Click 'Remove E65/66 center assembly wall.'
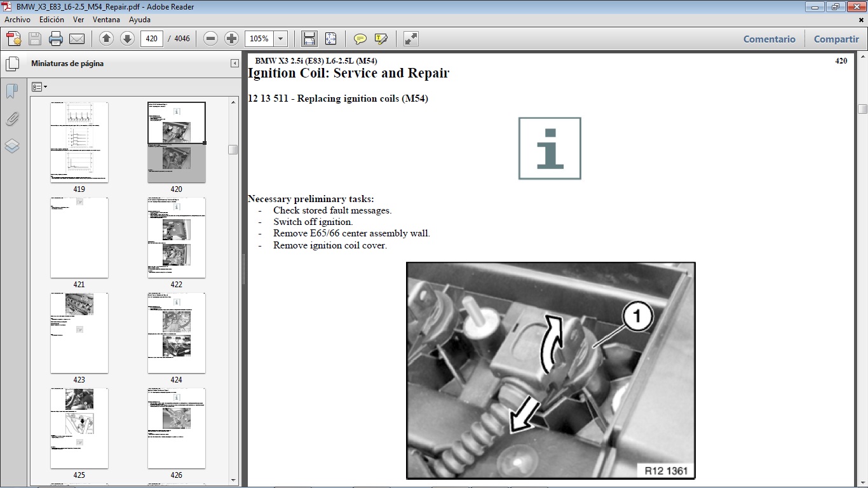The height and width of the screenshot is (488, 868). click(351, 233)
